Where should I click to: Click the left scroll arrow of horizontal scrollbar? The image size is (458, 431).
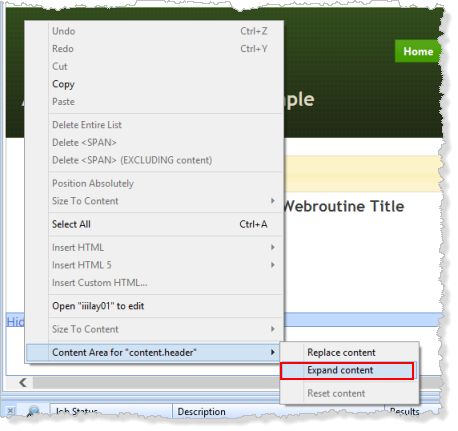coord(23,382)
